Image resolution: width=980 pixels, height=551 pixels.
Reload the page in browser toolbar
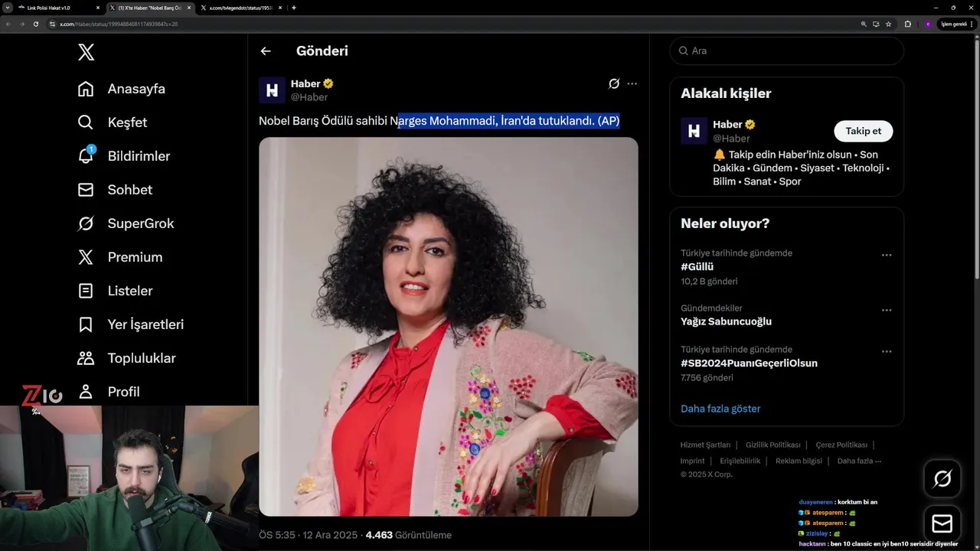36,24
